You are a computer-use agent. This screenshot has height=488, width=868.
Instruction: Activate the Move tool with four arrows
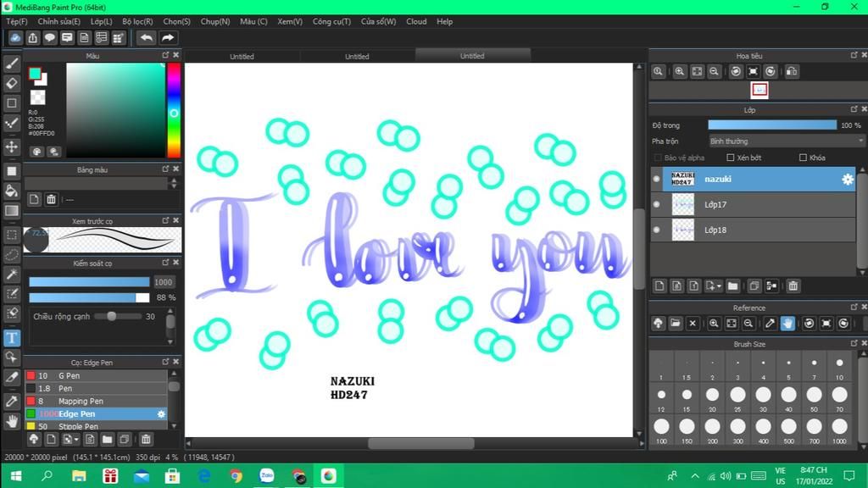pos(12,147)
